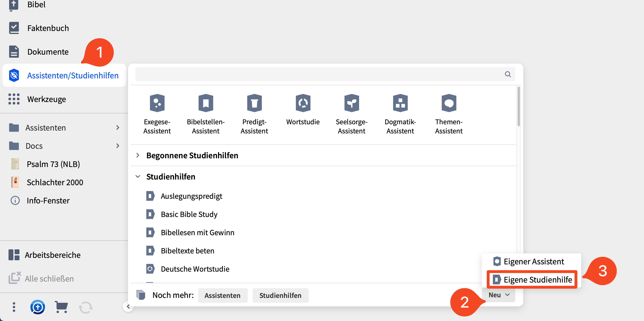Launch the Exegese-Assistent
The width and height of the screenshot is (644, 321).
[x=157, y=114]
